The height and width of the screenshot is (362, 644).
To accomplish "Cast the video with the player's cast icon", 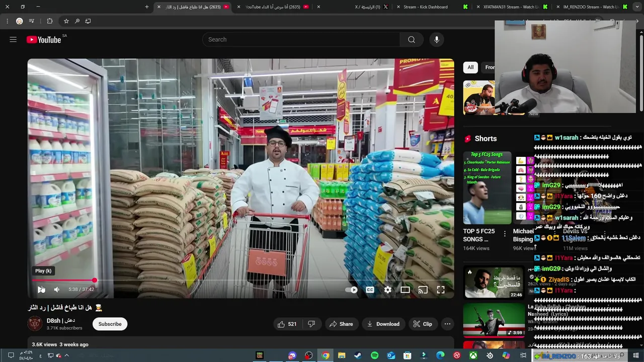I will point(423,290).
